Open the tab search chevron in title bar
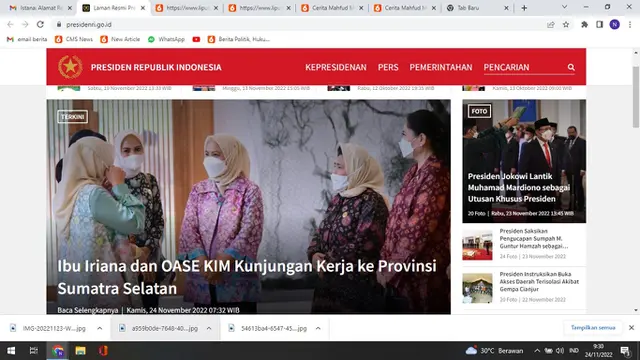 click(564, 7)
